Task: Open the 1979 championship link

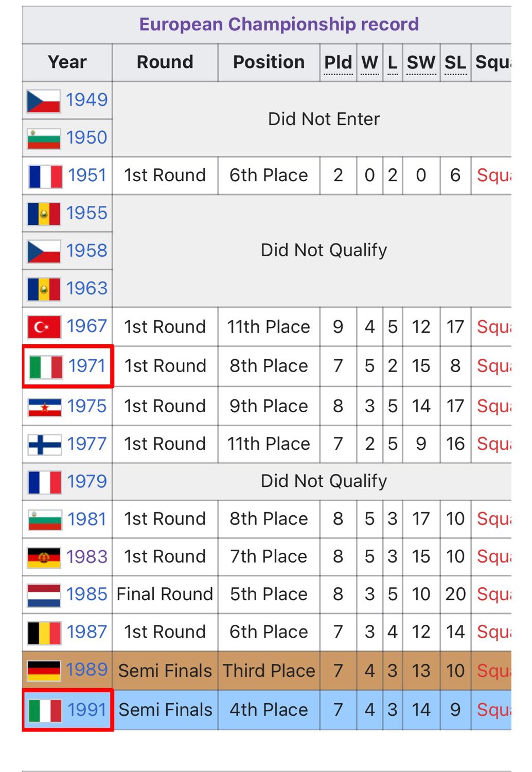Action: [x=87, y=482]
